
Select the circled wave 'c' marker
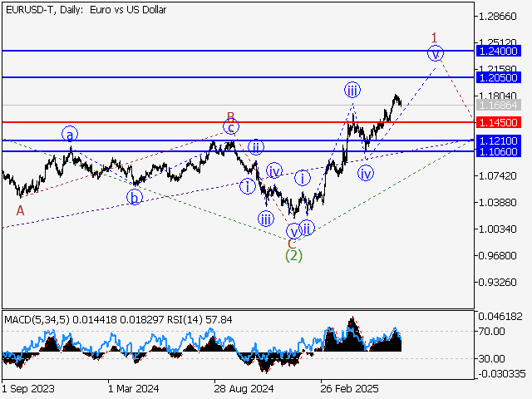click(x=230, y=127)
